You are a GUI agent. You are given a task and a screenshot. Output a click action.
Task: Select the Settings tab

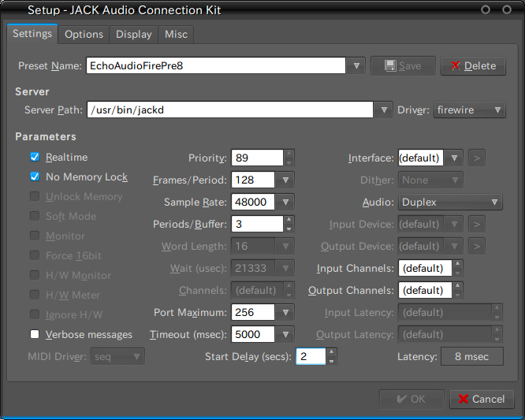[x=32, y=34]
